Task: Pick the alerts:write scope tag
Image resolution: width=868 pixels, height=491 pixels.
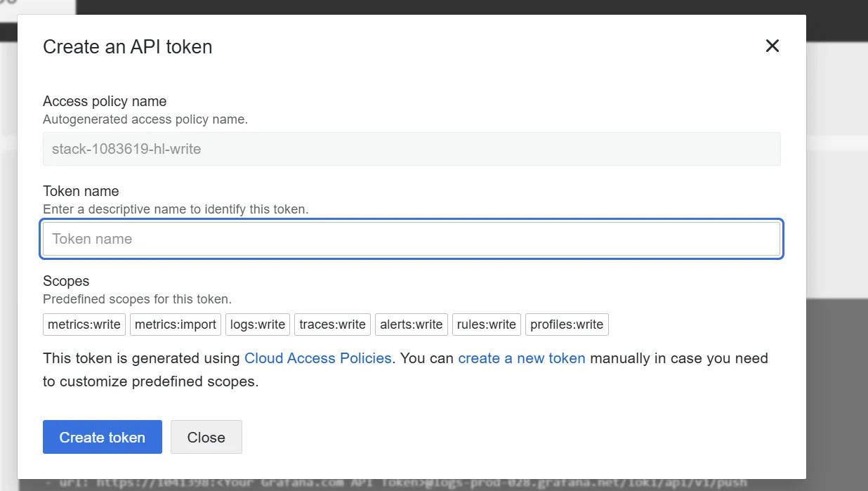Action: pos(411,325)
